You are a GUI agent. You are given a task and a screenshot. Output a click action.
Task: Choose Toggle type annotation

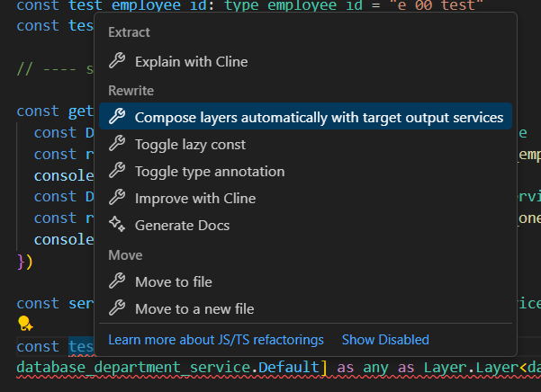tap(305, 171)
